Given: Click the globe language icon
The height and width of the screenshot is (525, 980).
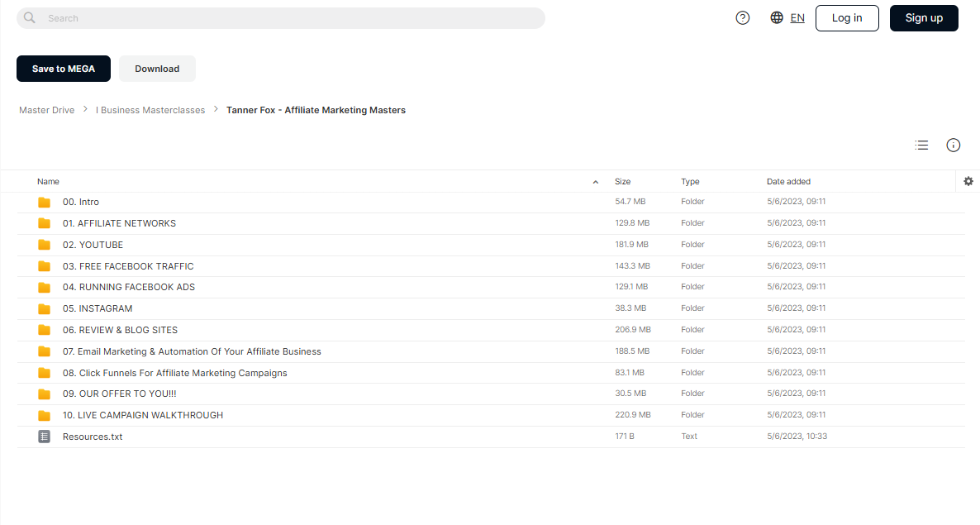Looking at the screenshot, I should 776,17.
